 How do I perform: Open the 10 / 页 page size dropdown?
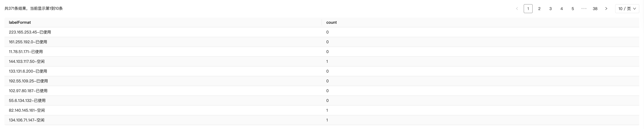pos(627,9)
